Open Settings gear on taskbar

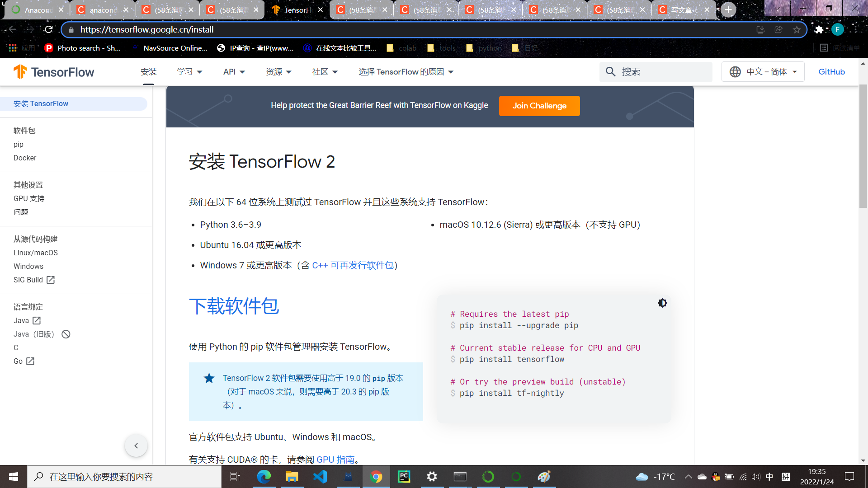pos(432,477)
